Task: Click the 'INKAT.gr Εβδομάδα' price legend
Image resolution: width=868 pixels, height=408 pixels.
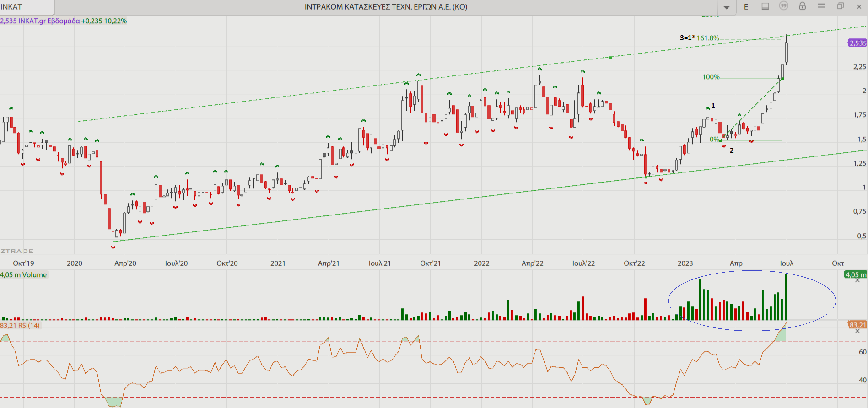Action: (49, 21)
